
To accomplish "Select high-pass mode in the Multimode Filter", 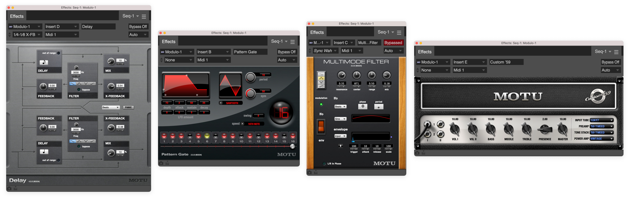I will coord(321,86).
